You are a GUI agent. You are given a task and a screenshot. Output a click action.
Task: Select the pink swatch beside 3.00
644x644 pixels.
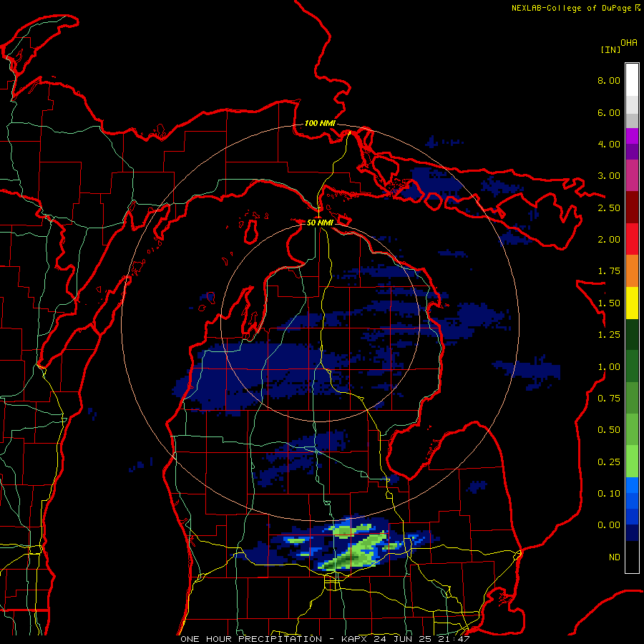click(632, 175)
